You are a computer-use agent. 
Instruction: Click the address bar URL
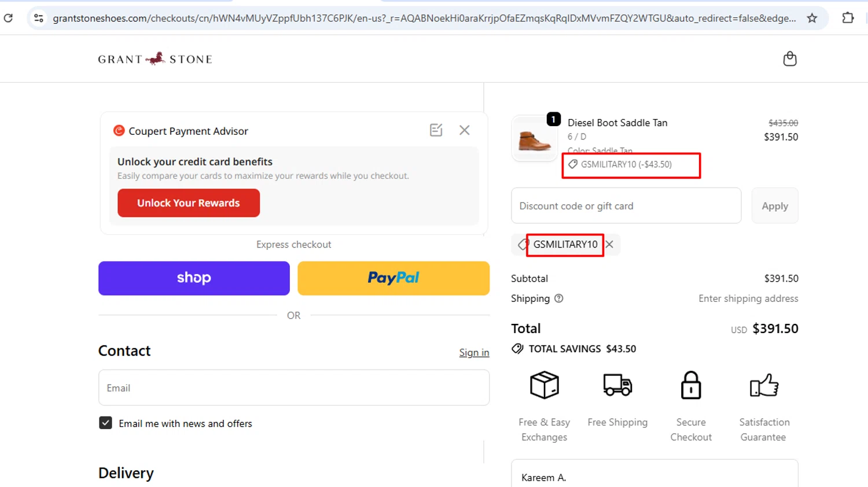(x=424, y=18)
